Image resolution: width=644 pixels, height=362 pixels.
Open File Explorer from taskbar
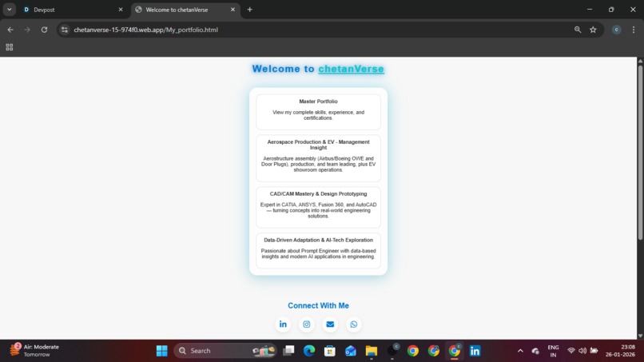[x=372, y=351]
